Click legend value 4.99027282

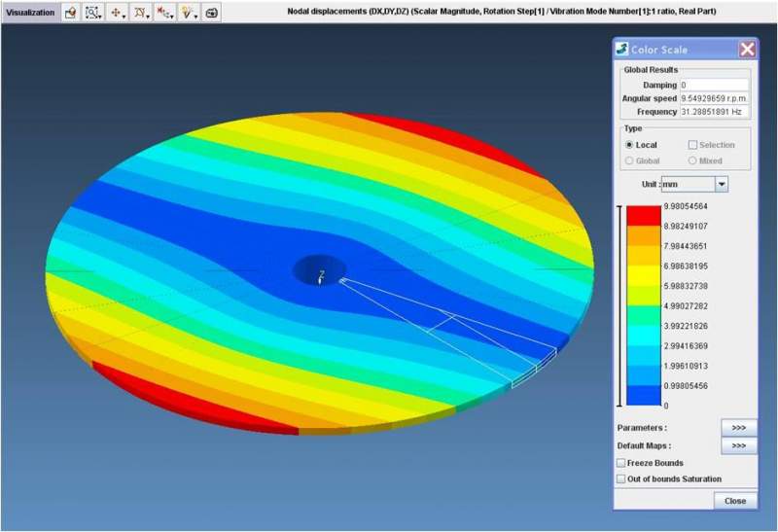[686, 306]
